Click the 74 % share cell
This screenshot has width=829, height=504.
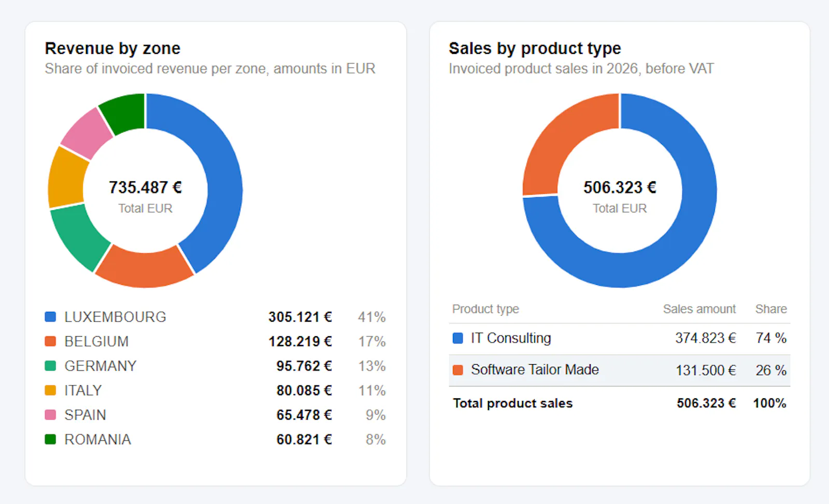pos(771,338)
